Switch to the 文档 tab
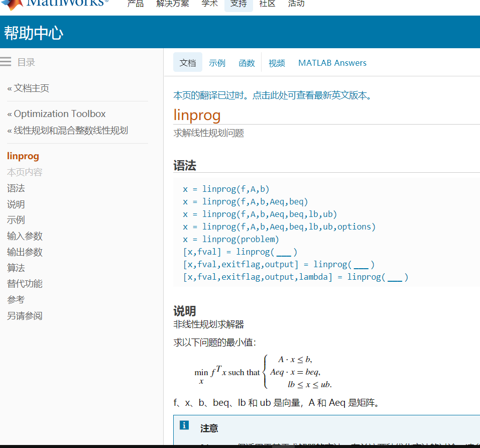Image resolution: width=480 pixels, height=448 pixels. click(x=187, y=62)
